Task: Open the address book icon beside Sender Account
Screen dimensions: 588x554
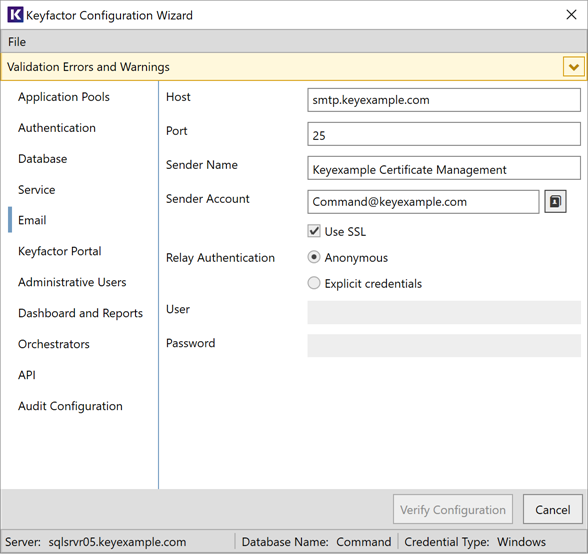Action: coord(555,202)
